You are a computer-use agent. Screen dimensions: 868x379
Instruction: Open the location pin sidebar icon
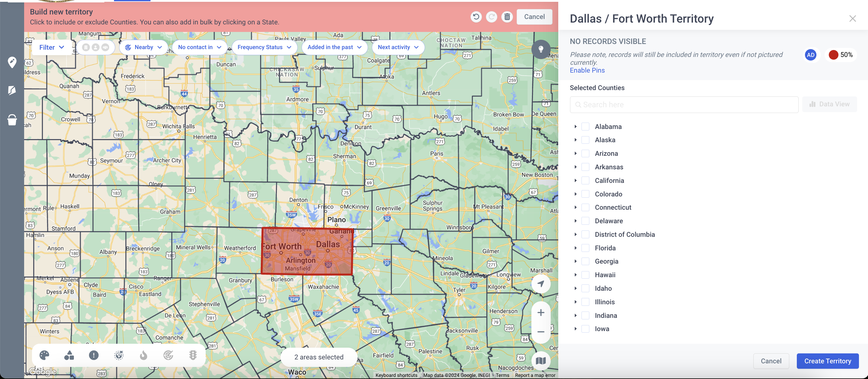click(x=12, y=62)
